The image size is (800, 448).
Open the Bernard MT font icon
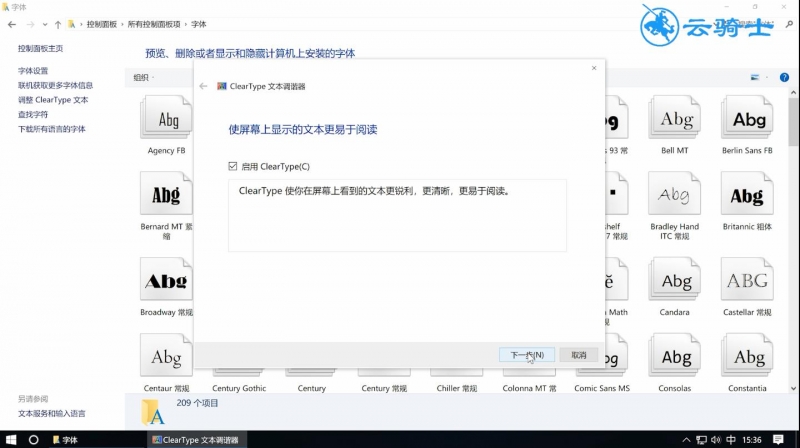point(166,193)
